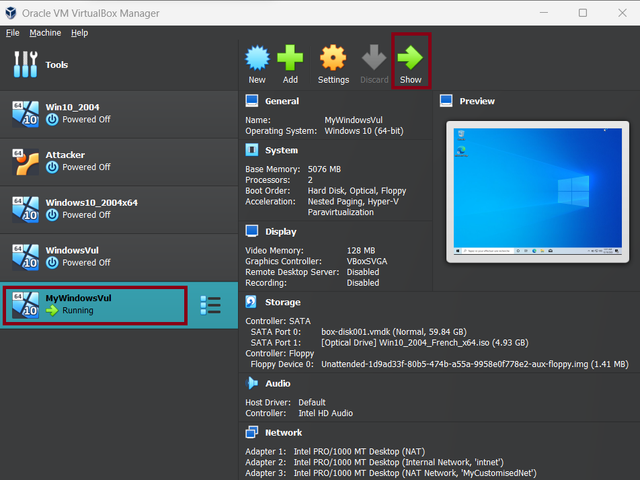Click the Recording 'Disabled' value
640x480 pixels.
(363, 283)
